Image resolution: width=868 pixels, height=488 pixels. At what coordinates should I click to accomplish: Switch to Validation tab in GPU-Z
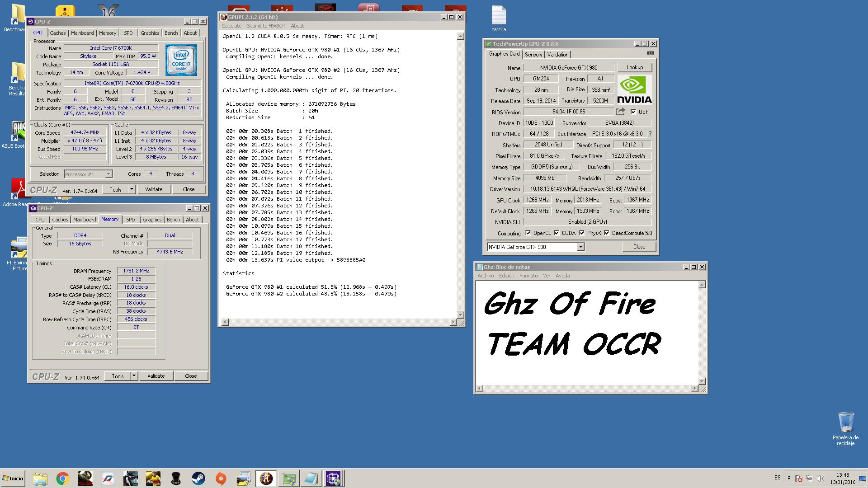point(558,54)
